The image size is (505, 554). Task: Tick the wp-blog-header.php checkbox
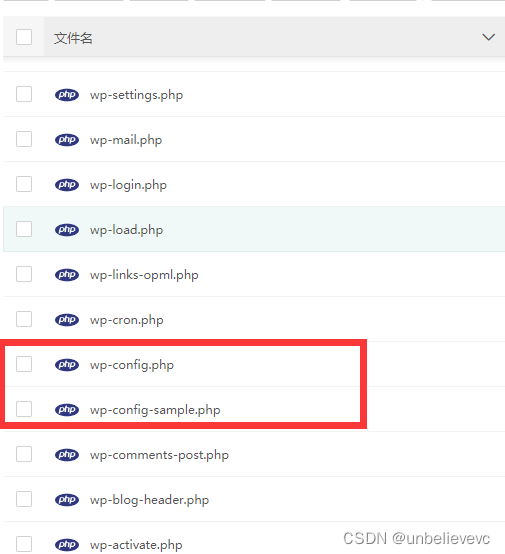click(x=24, y=499)
